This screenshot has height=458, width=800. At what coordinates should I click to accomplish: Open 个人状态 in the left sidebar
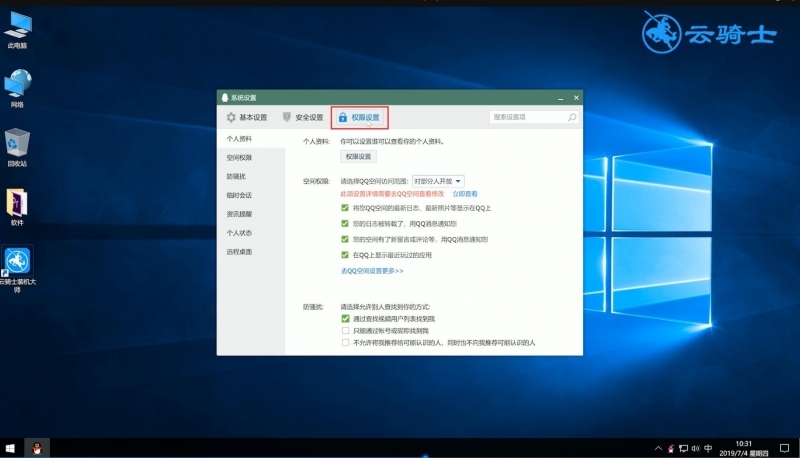coord(251,233)
